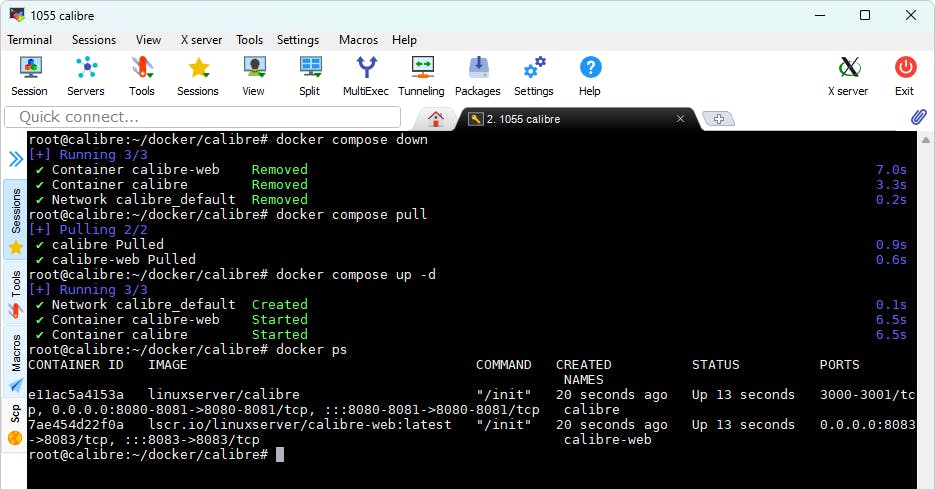The width and height of the screenshot is (935, 489).
Task: Open the Session toolbar icon
Action: (x=30, y=76)
